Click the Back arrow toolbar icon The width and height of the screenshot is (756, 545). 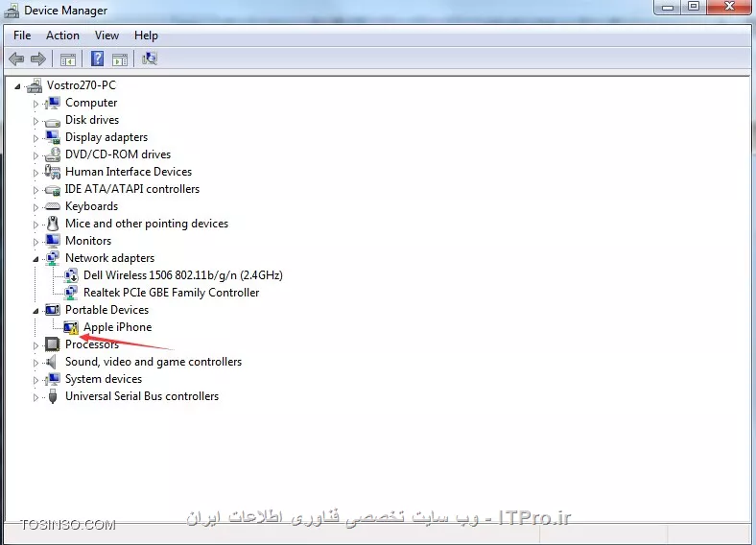click(16, 59)
